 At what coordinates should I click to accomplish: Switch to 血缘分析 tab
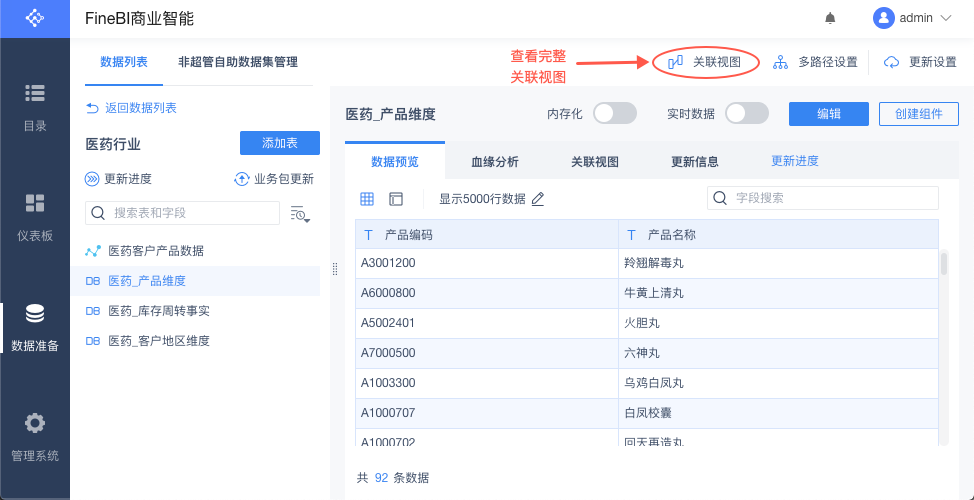click(495, 162)
